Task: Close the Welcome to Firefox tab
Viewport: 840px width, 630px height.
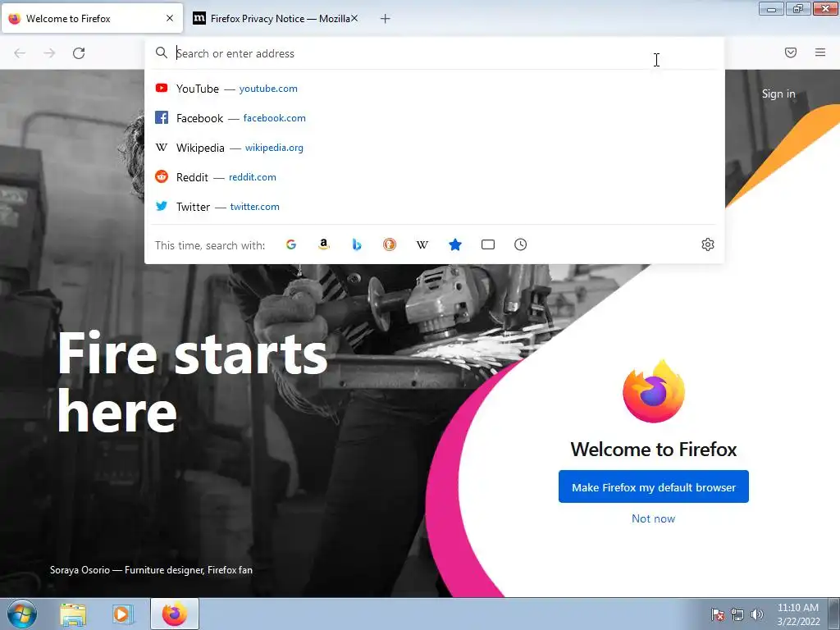Action: click(x=170, y=18)
